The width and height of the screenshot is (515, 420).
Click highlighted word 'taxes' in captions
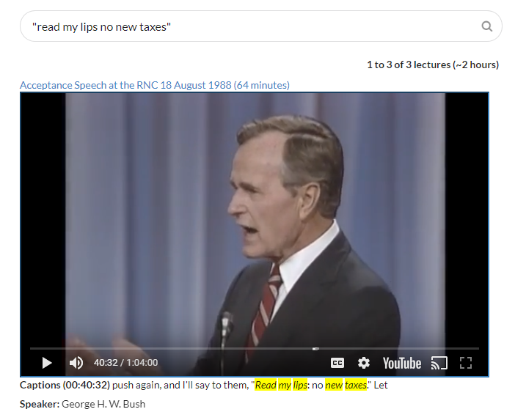(356, 385)
